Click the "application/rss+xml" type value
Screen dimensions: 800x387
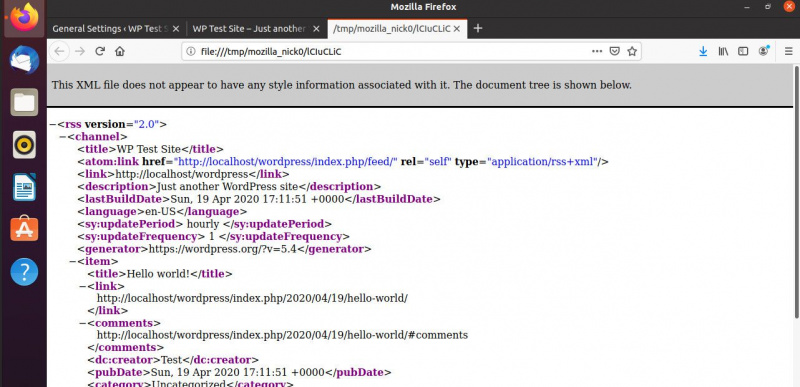pos(543,162)
